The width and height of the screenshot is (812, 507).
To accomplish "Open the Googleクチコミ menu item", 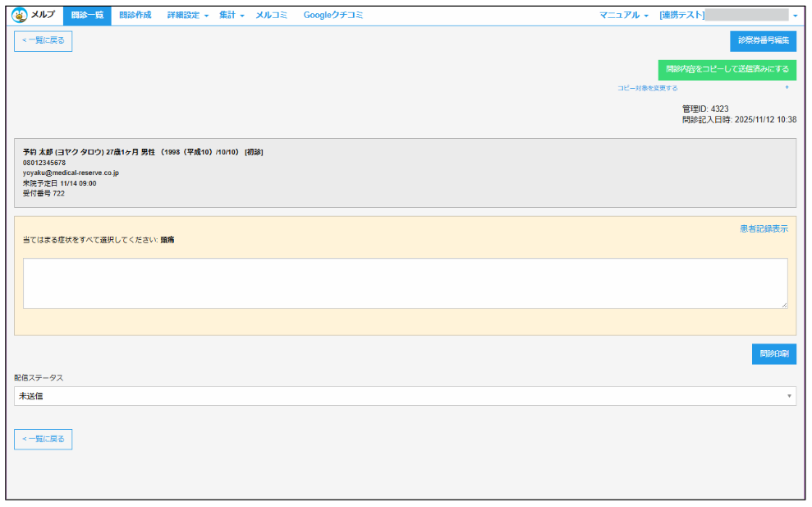I will click(x=333, y=15).
